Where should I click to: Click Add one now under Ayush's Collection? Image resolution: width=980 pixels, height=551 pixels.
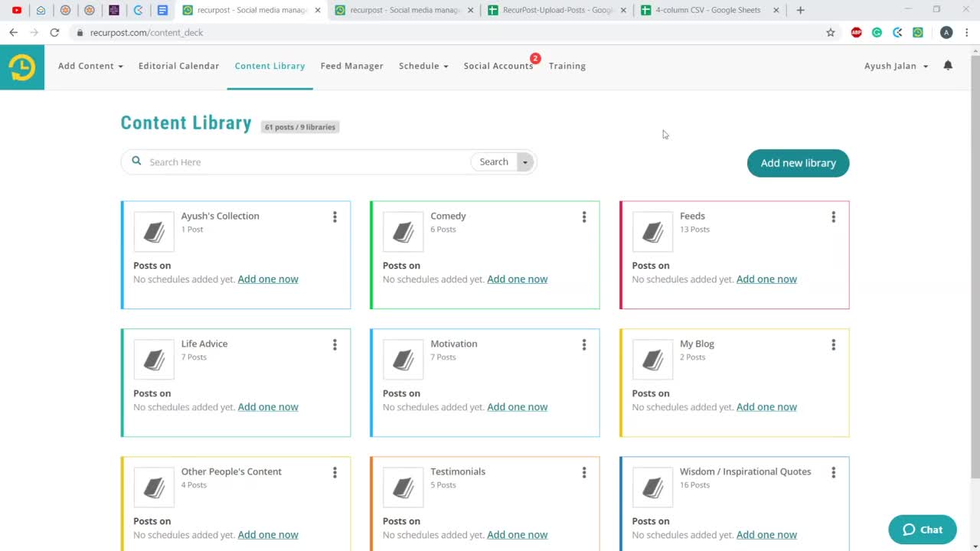coord(268,279)
